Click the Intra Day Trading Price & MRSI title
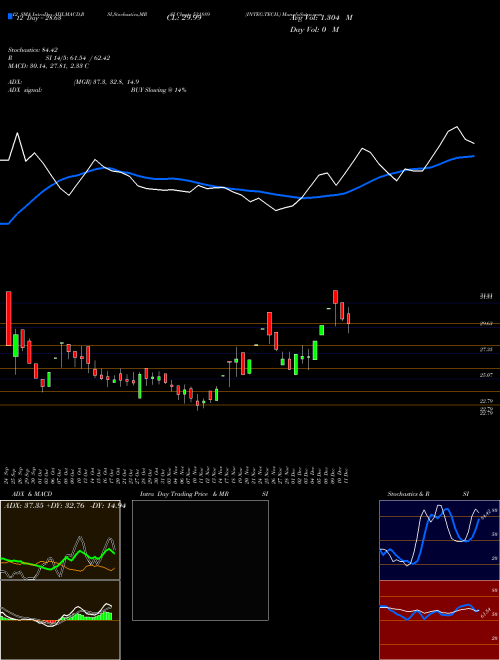This screenshot has height=660, width=500. tap(204, 494)
